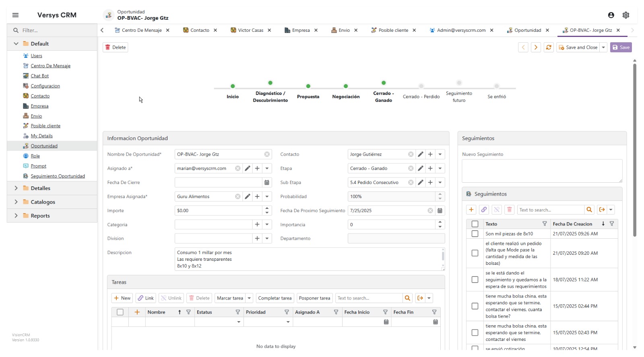The image size is (644, 357).
Task: Open the settings gear in the header
Action: [625, 15]
